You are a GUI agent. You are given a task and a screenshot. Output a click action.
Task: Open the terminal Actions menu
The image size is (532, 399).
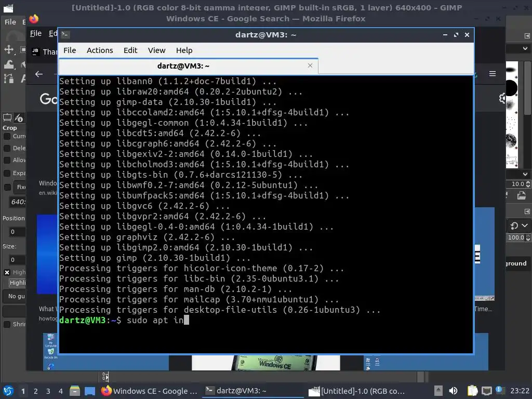(100, 50)
